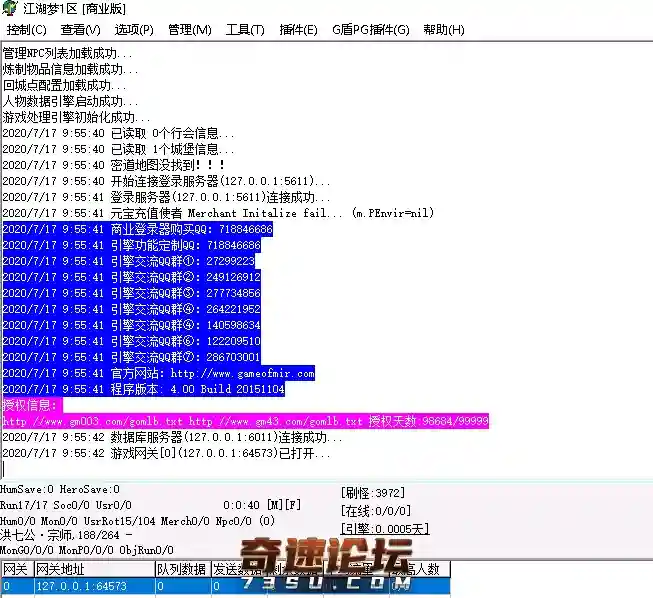Click the 洪七公·宗师,188/264 status text
This screenshot has width=653, height=598.
click(x=66, y=535)
